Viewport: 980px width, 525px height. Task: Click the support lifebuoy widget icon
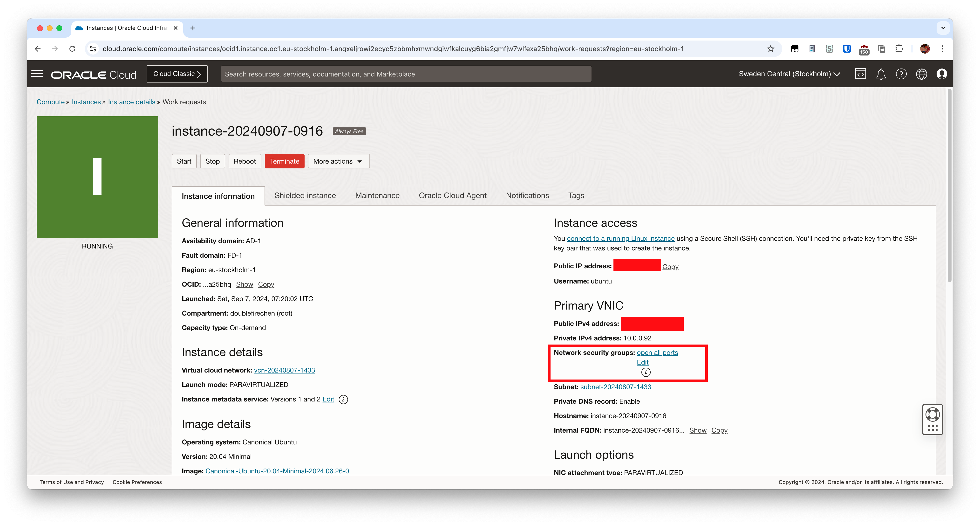[932, 414]
